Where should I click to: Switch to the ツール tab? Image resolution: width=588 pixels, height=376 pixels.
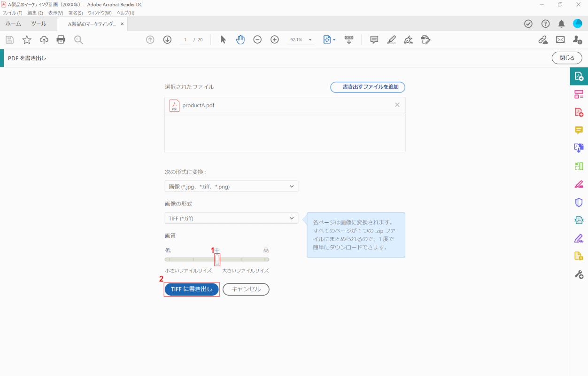pyautogui.click(x=39, y=23)
